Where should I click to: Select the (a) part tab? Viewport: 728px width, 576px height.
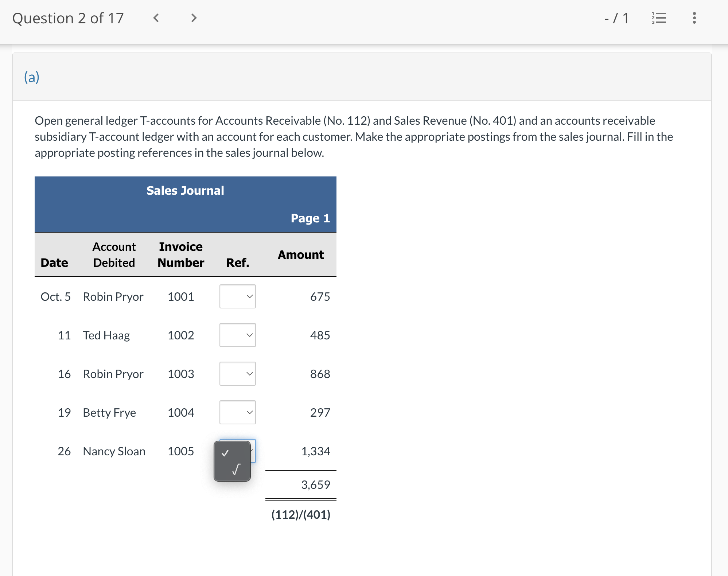[32, 77]
